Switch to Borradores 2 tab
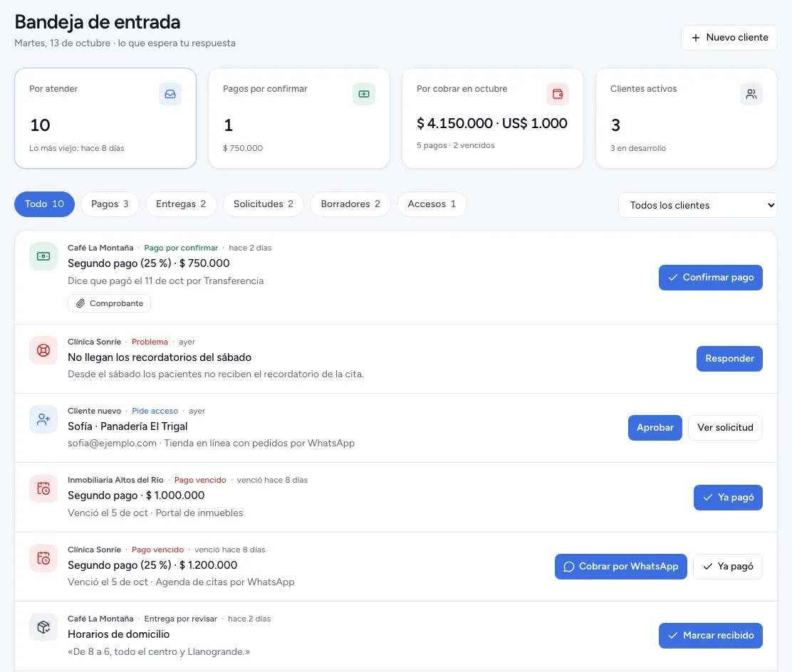 [350, 204]
